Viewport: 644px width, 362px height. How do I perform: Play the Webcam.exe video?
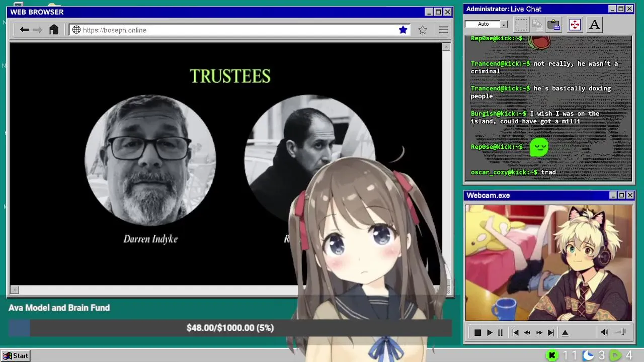(490, 332)
